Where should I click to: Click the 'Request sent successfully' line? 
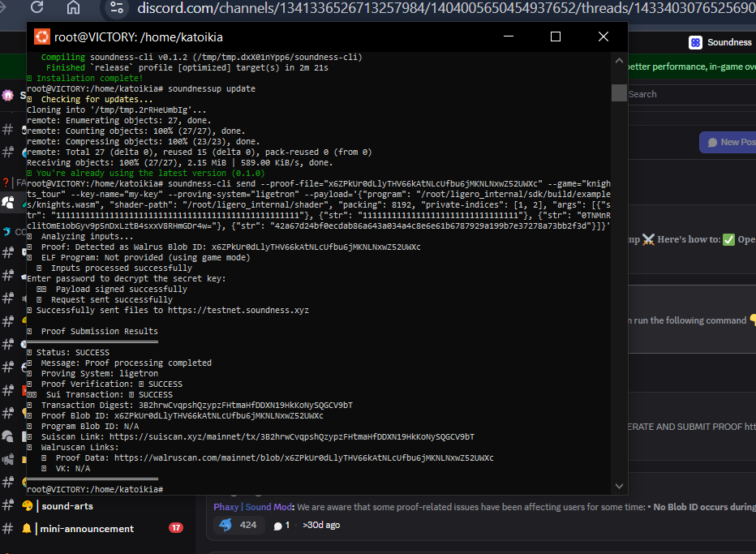[105, 300]
